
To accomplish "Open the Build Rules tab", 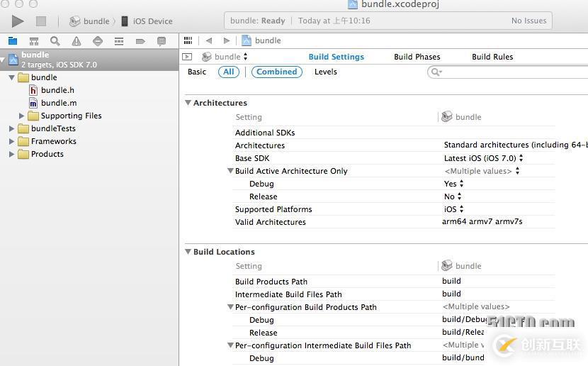I will [x=492, y=57].
